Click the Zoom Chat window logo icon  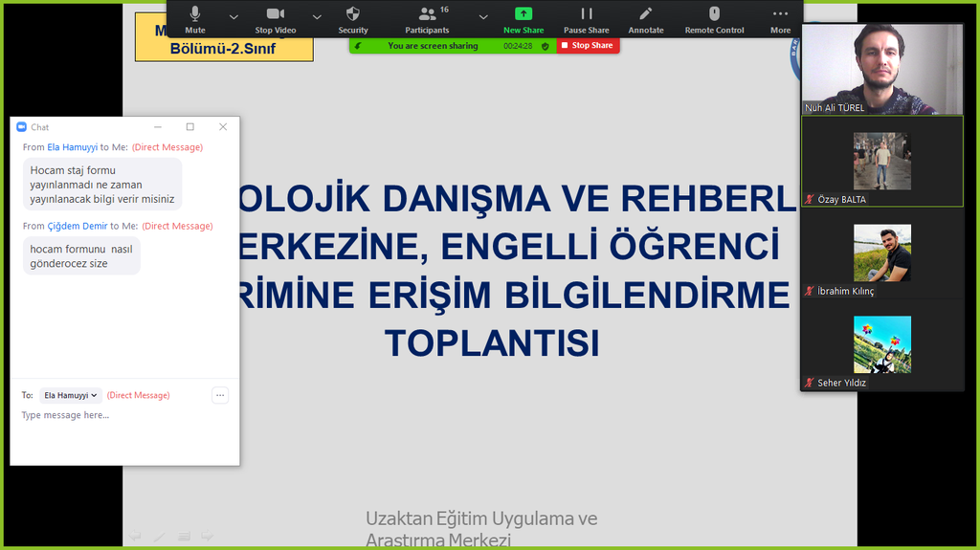pos(22,127)
